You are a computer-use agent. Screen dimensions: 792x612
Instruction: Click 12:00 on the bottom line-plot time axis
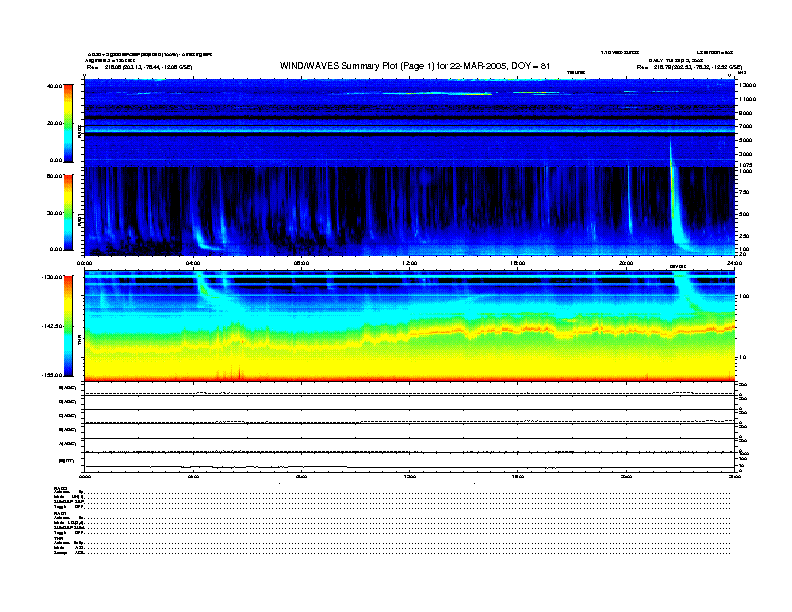[410, 476]
